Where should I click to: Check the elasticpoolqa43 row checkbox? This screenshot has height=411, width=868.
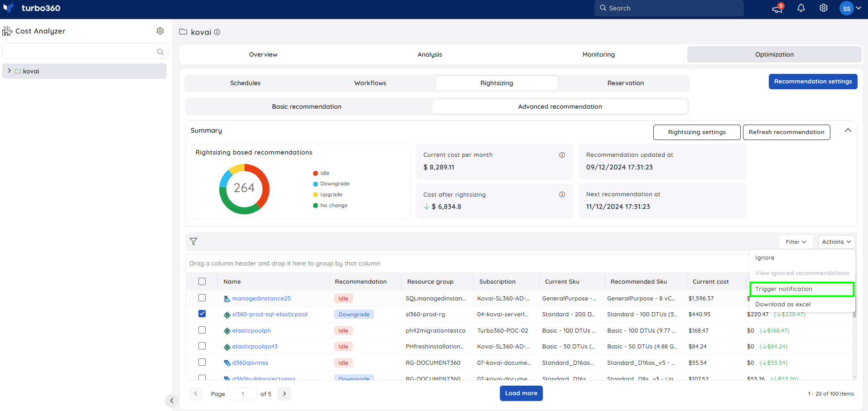[x=202, y=346]
